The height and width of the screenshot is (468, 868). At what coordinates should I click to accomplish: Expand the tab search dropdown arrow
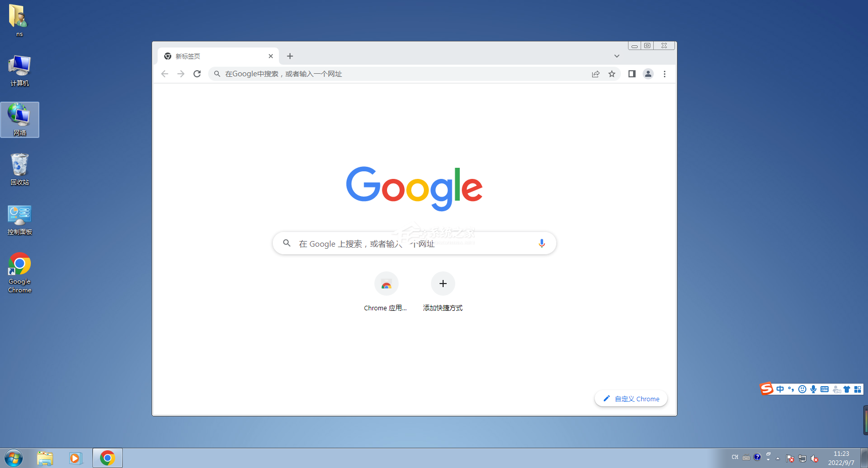pos(617,56)
